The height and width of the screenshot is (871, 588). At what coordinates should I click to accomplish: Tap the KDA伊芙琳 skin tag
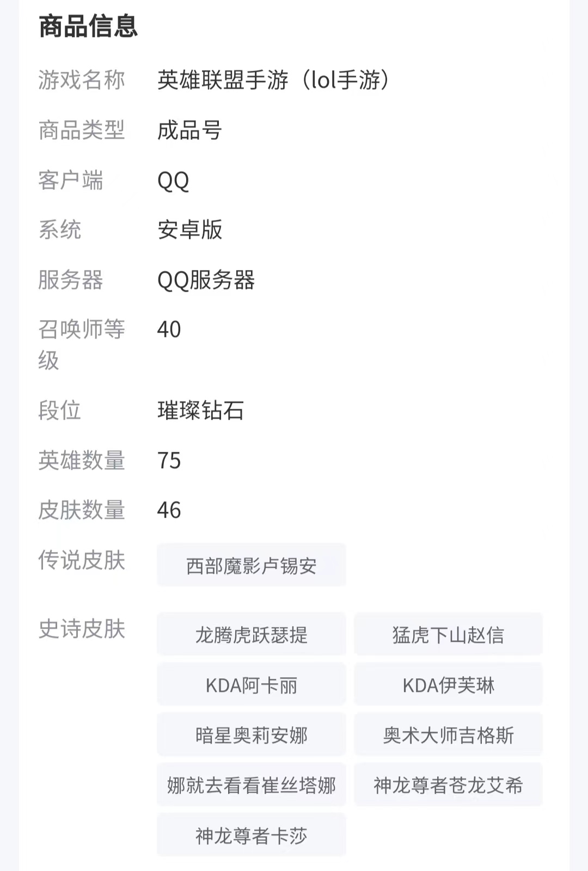[448, 685]
